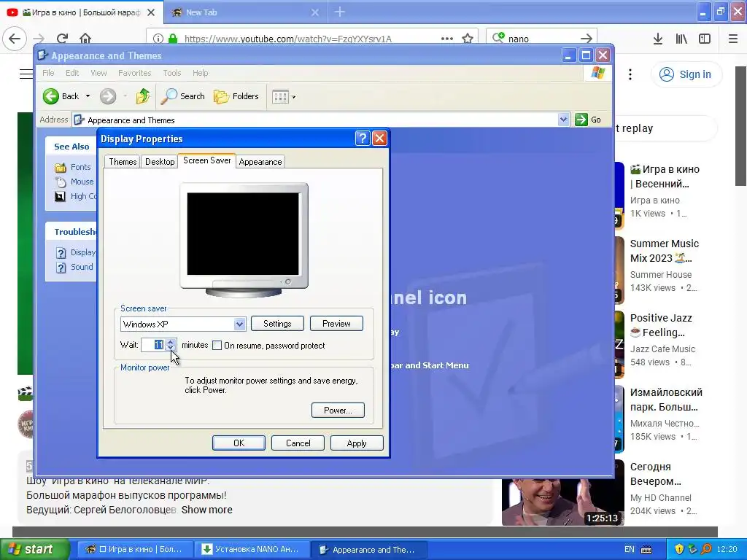This screenshot has height=560, width=747.
Task: Toggle the Folders pane button
Action: [236, 96]
